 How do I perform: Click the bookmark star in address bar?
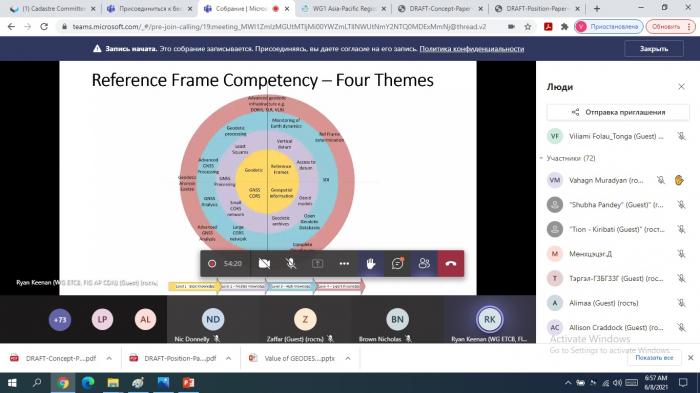pyautogui.click(x=528, y=27)
